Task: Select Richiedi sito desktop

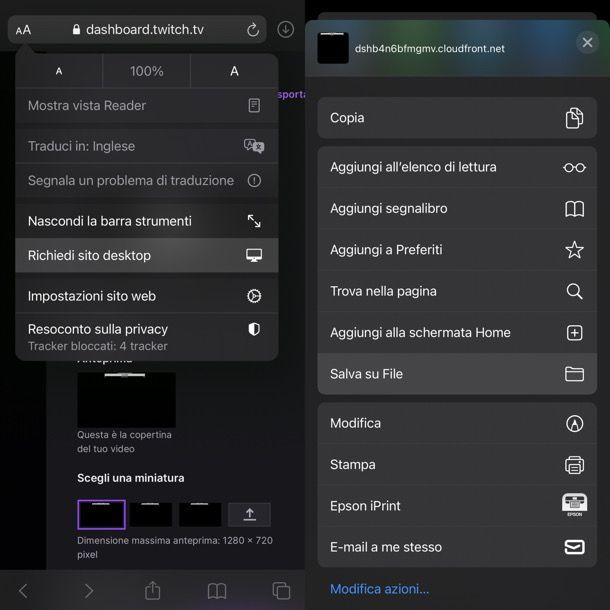Action: (147, 255)
